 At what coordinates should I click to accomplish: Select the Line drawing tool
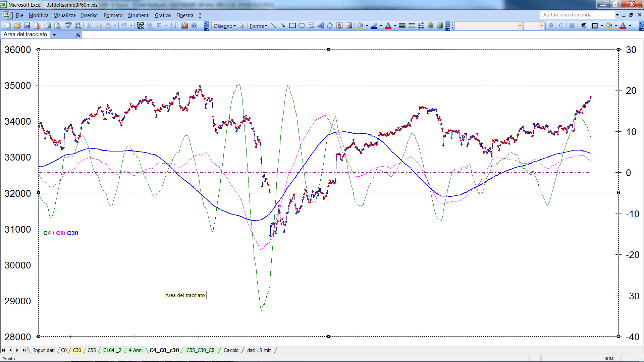coord(274,25)
